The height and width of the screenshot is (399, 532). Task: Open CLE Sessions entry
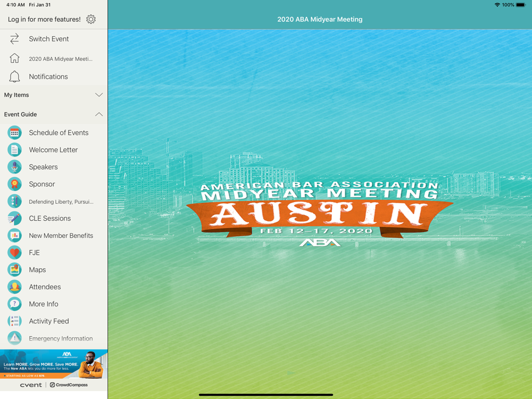click(x=54, y=218)
